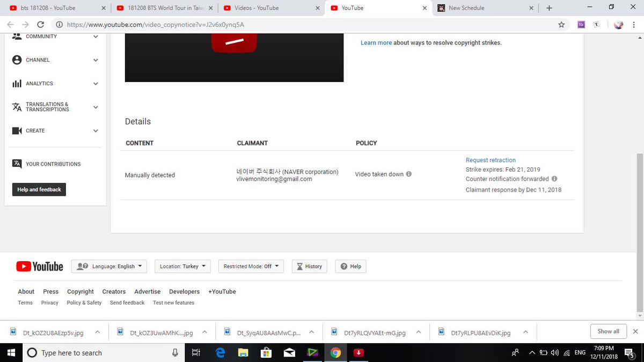This screenshot has height=362, width=644.
Task: Open the Learn more link
Action: (376, 43)
